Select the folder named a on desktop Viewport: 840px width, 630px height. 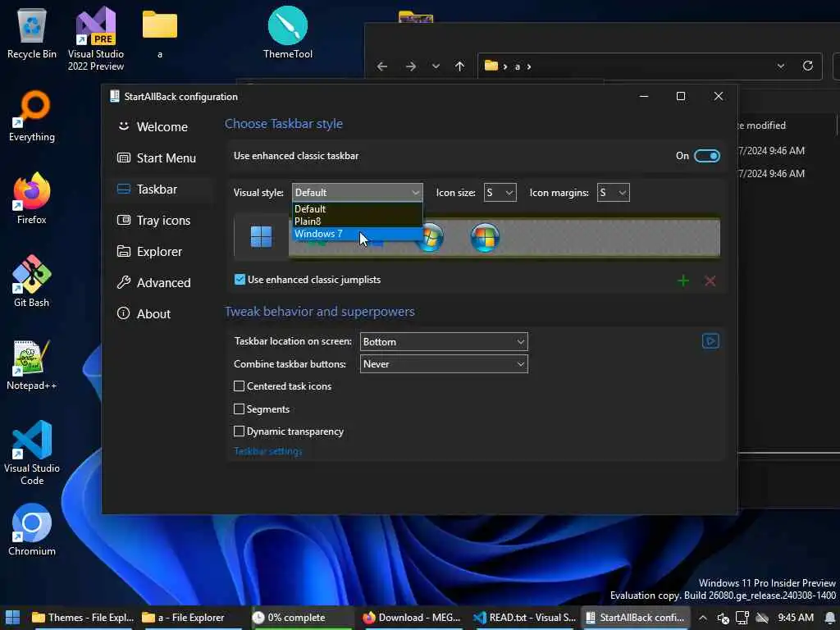160,33
